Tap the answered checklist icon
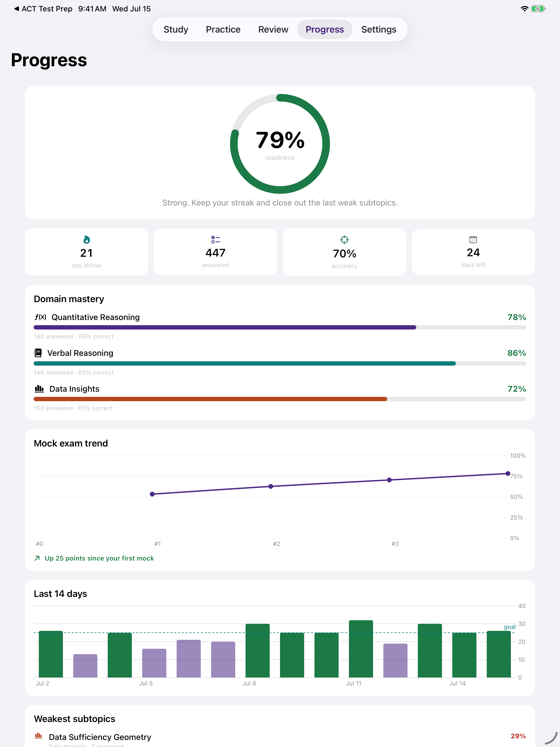 215,240
